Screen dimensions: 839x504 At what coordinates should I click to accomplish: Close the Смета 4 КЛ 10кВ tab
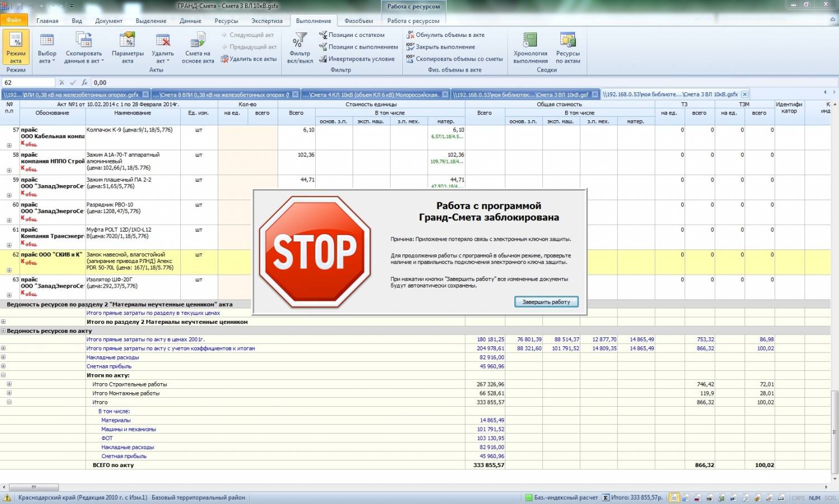[x=445, y=95]
